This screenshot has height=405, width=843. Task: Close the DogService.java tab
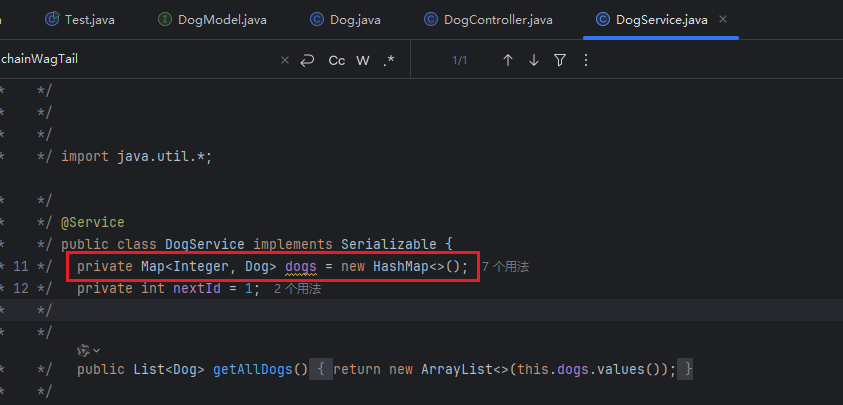click(723, 19)
